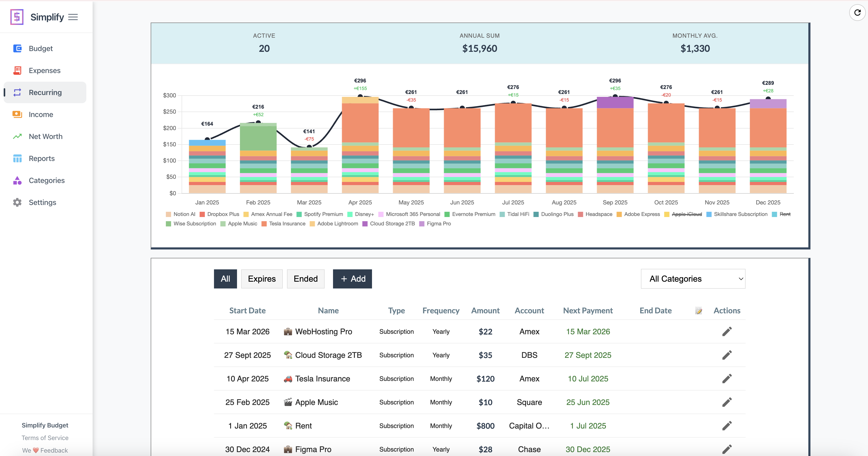Click the Simplify Budget footer link

tap(45, 425)
